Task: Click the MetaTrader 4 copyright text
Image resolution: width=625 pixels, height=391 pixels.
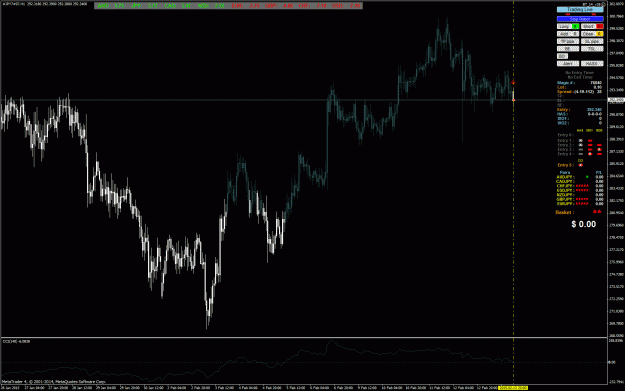Action: click(54, 381)
